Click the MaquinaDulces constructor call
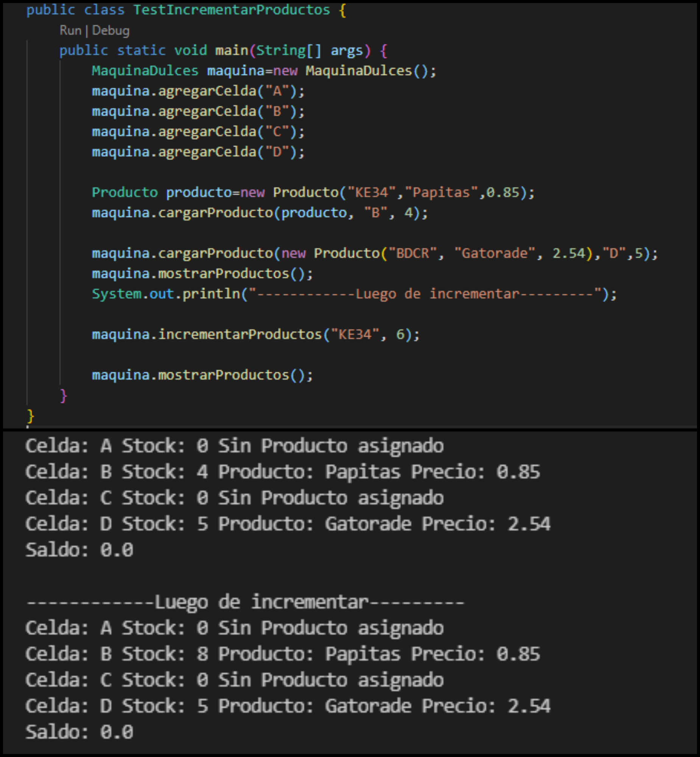 coord(358,71)
